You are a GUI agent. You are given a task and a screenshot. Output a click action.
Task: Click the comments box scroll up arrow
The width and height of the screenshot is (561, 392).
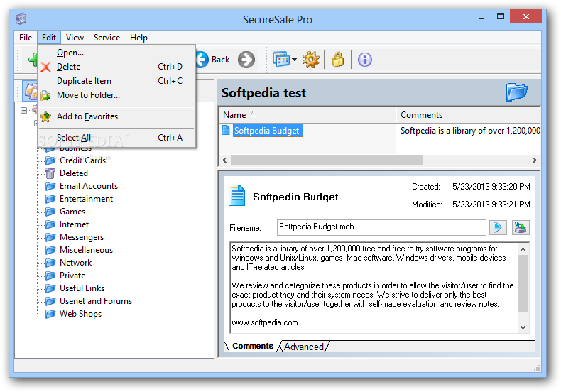click(x=523, y=250)
